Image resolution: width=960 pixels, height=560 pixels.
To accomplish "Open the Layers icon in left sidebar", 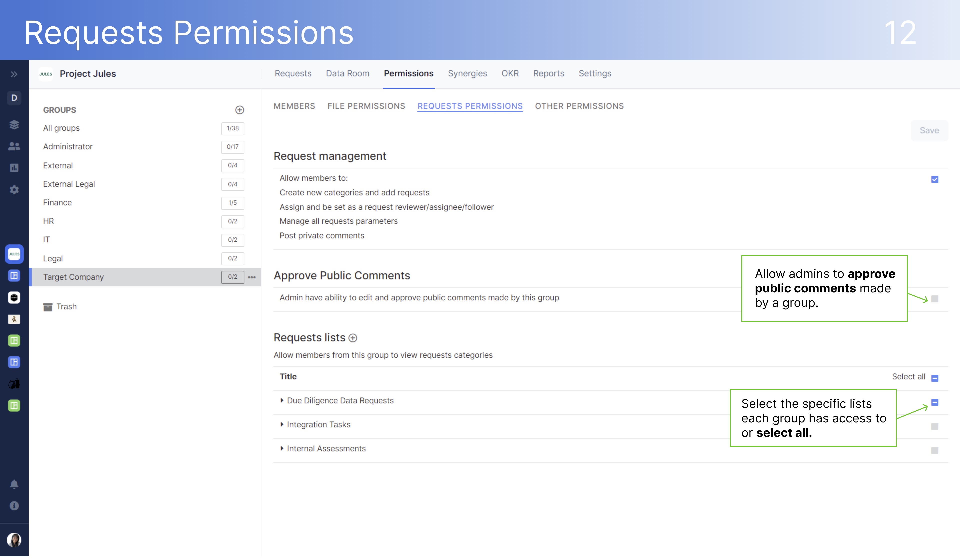I will click(x=14, y=124).
